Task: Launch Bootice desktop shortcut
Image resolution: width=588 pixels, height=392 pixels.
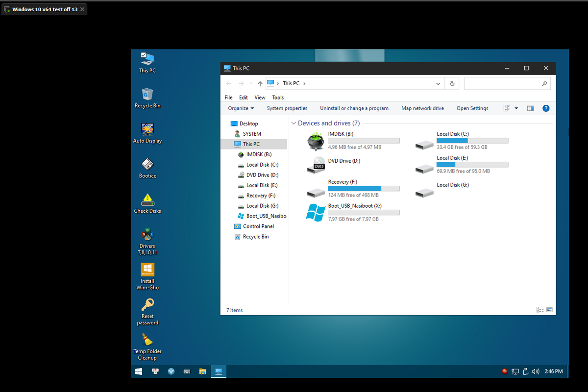Action: click(147, 169)
